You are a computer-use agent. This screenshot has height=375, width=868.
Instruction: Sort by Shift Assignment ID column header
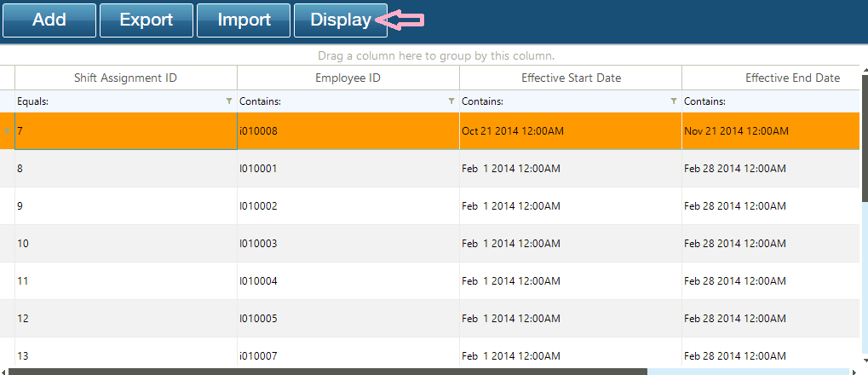126,78
